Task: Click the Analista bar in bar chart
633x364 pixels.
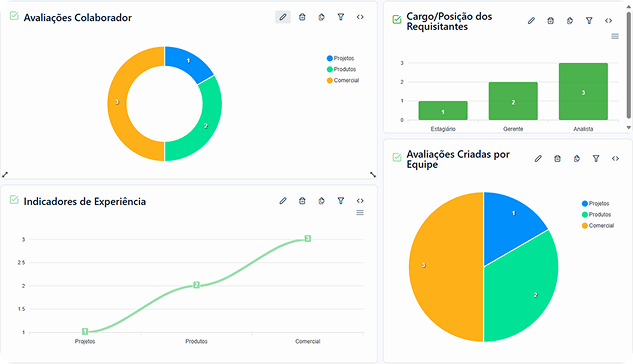Action: 583,91
